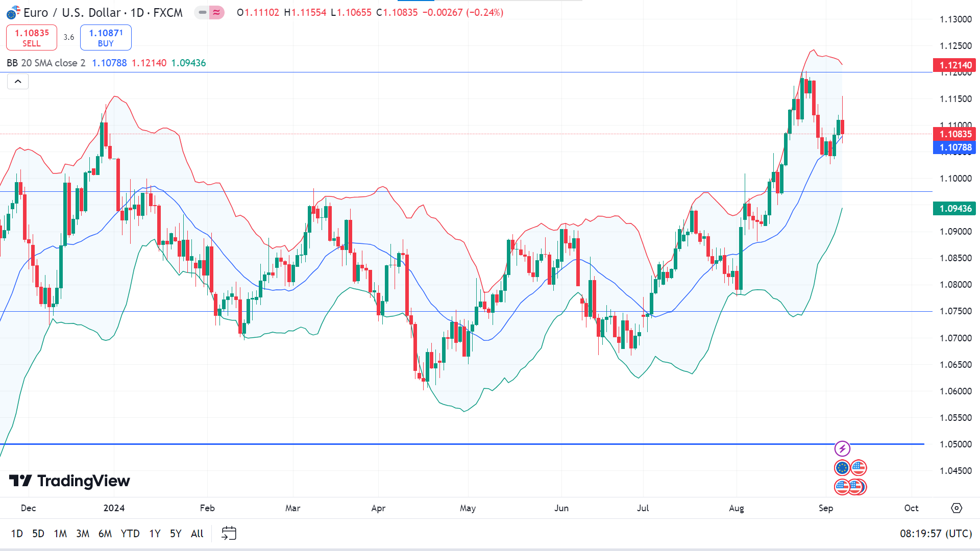Open the EU flag economic event marker

[x=842, y=468]
